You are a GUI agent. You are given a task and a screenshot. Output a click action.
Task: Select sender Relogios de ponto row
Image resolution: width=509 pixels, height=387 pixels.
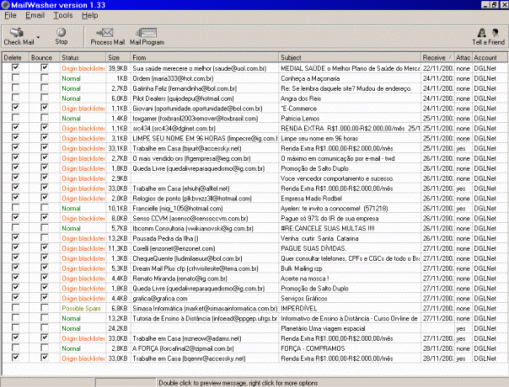pos(192,198)
